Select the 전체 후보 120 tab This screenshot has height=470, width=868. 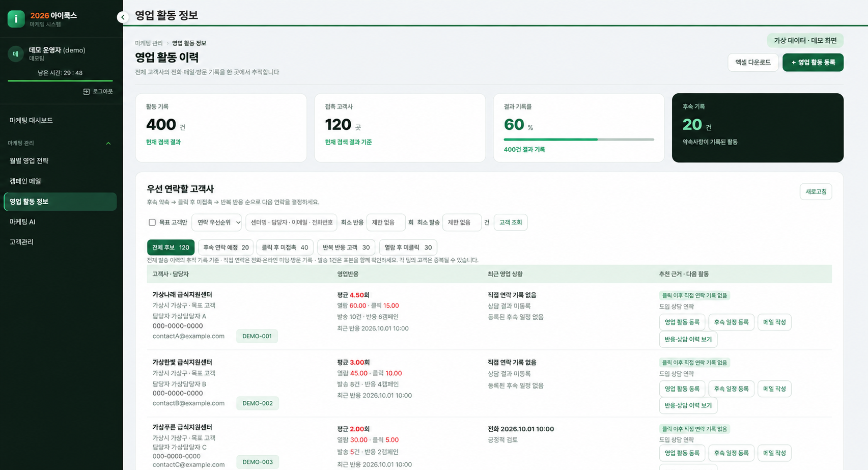(x=171, y=247)
